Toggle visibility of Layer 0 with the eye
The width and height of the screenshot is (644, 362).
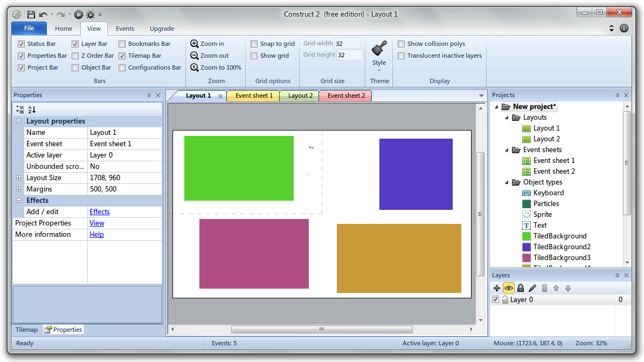point(508,288)
